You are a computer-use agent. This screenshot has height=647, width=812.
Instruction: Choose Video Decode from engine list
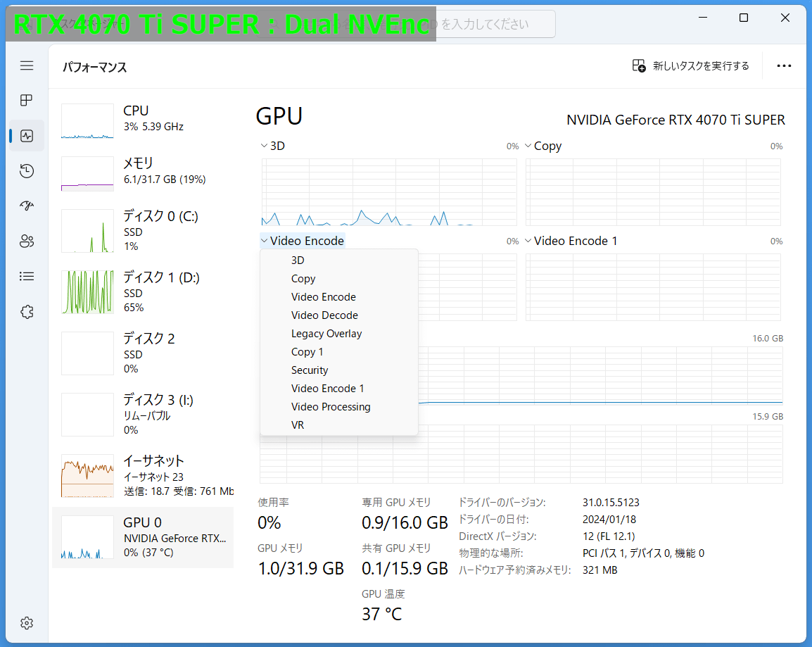338,315
